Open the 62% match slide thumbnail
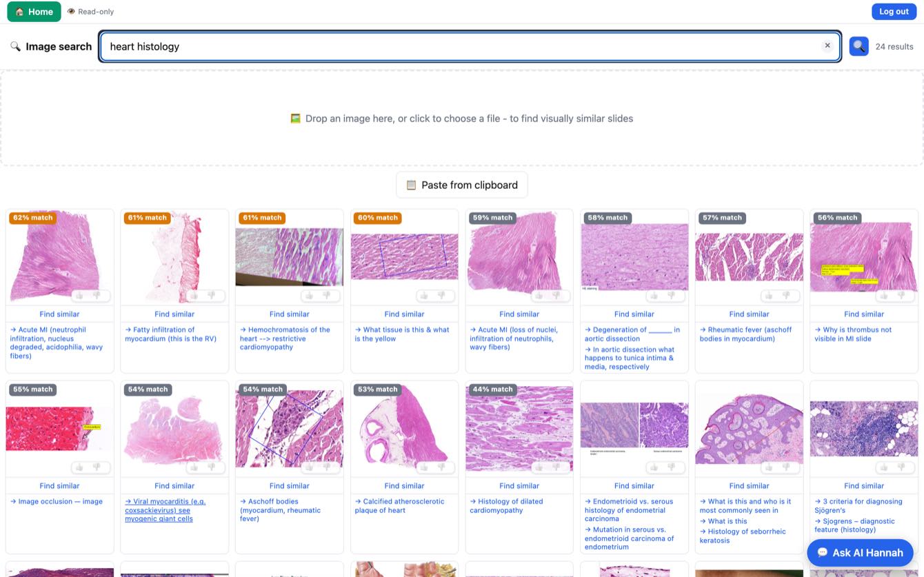The image size is (924, 577). click(59, 256)
